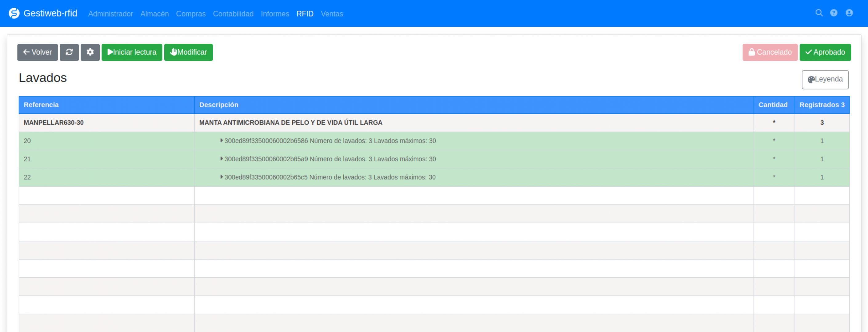Viewport: 868px width, 332px height.
Task: Expand tag row ending b65a9
Action: 221,159
